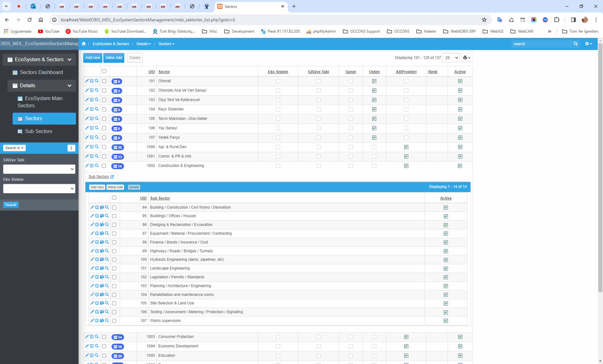This screenshot has width=603, height=364.
Task: Check the row checkbox for Otomotiv Ana Ve Yan Sanayi
Action: point(104,91)
